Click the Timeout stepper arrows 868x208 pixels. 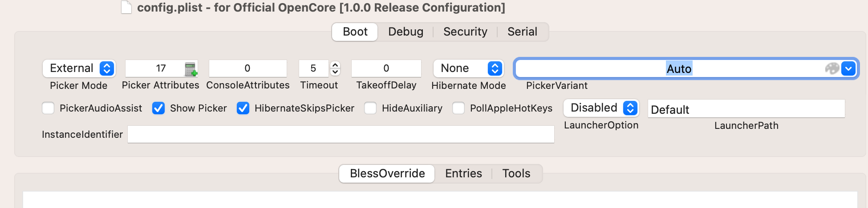click(335, 68)
